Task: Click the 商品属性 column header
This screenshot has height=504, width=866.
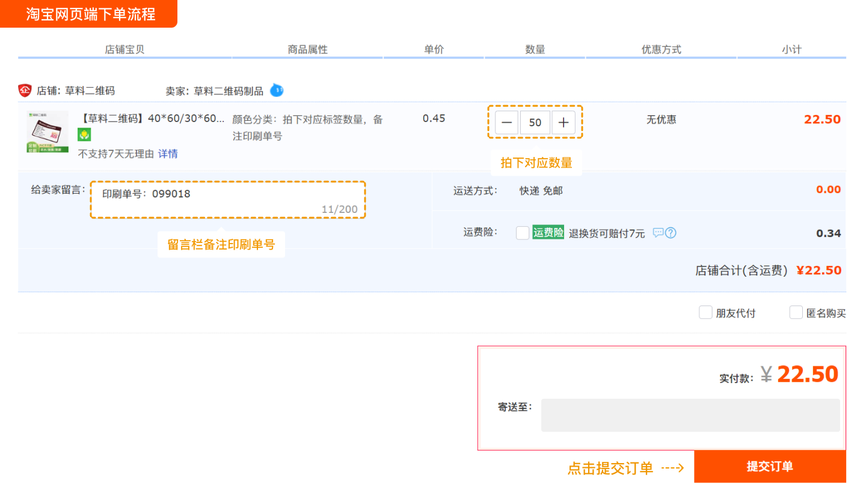Action: [308, 50]
